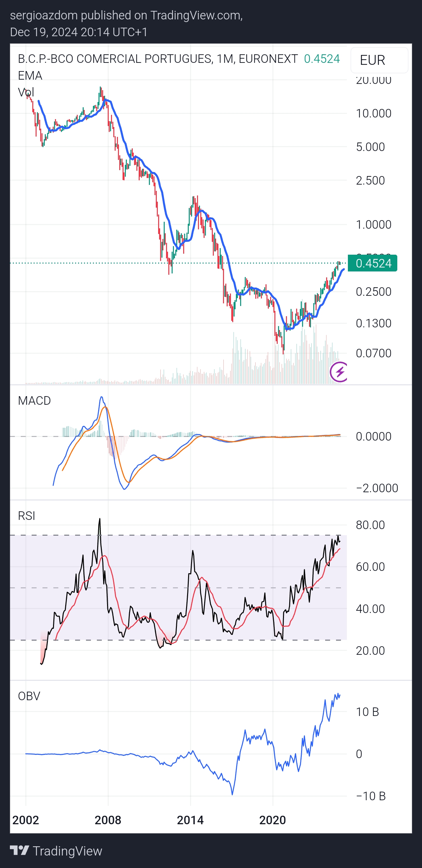422x868 pixels.
Task: Jump to 2008 on the time axis
Action: [x=108, y=820]
